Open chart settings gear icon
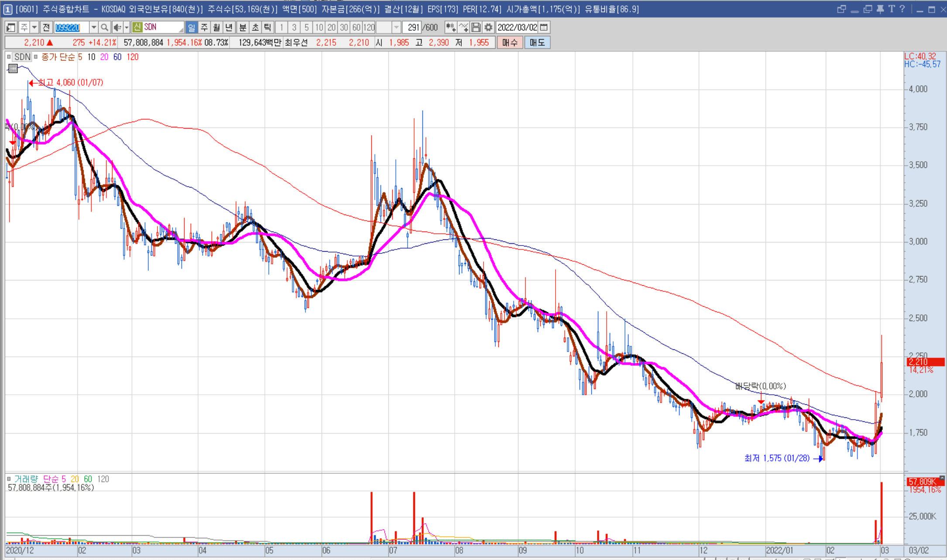Image resolution: width=947 pixels, height=560 pixels. [488, 27]
